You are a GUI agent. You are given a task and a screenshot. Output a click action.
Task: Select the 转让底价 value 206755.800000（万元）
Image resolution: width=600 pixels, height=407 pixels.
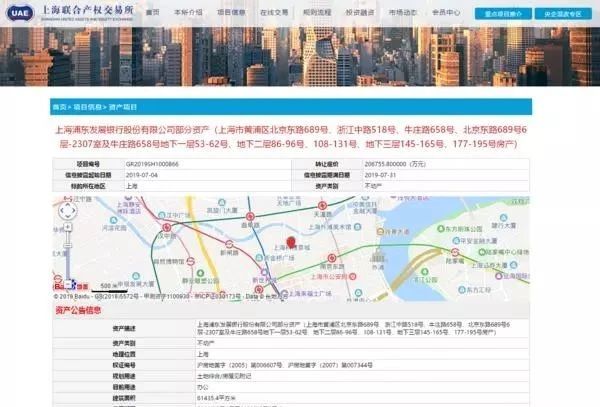tap(395, 164)
